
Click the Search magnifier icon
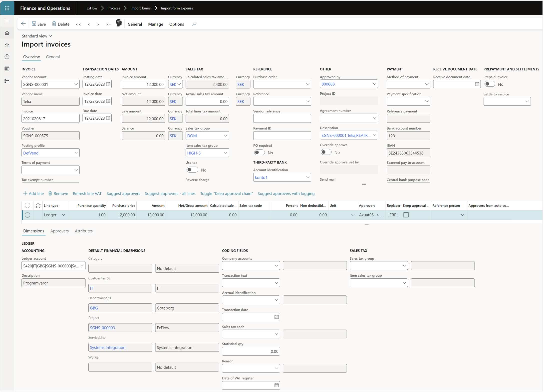coord(195,24)
